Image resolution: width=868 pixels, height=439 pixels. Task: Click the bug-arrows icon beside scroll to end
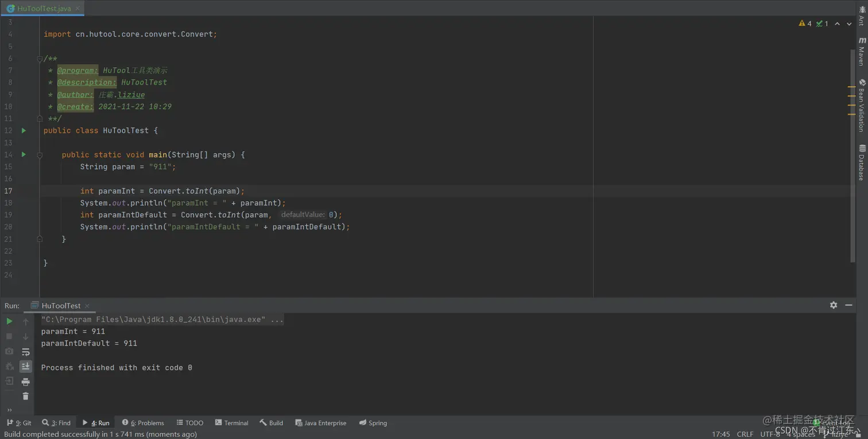[9, 366]
